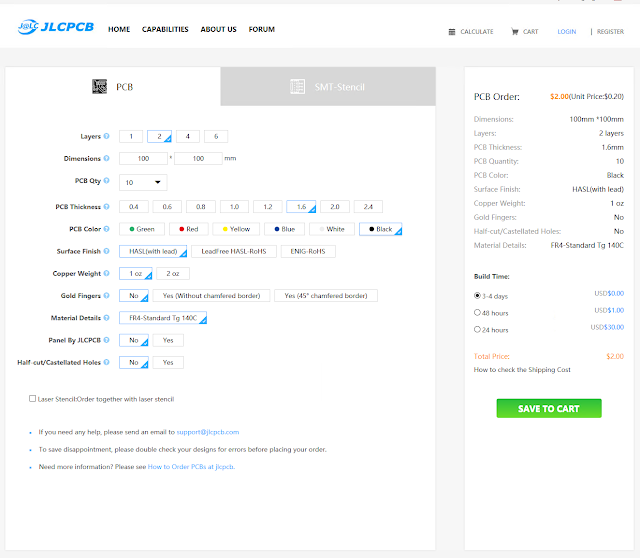Image resolution: width=640 pixels, height=558 pixels.
Task: Set PCB thickness to 0.4
Action: pos(134,207)
